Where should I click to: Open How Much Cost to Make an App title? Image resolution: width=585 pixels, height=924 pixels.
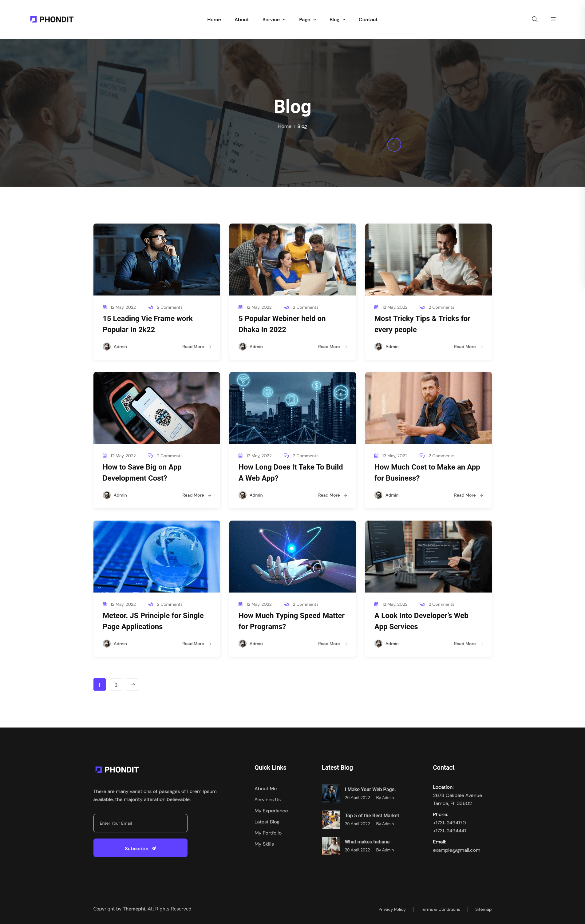coord(427,472)
